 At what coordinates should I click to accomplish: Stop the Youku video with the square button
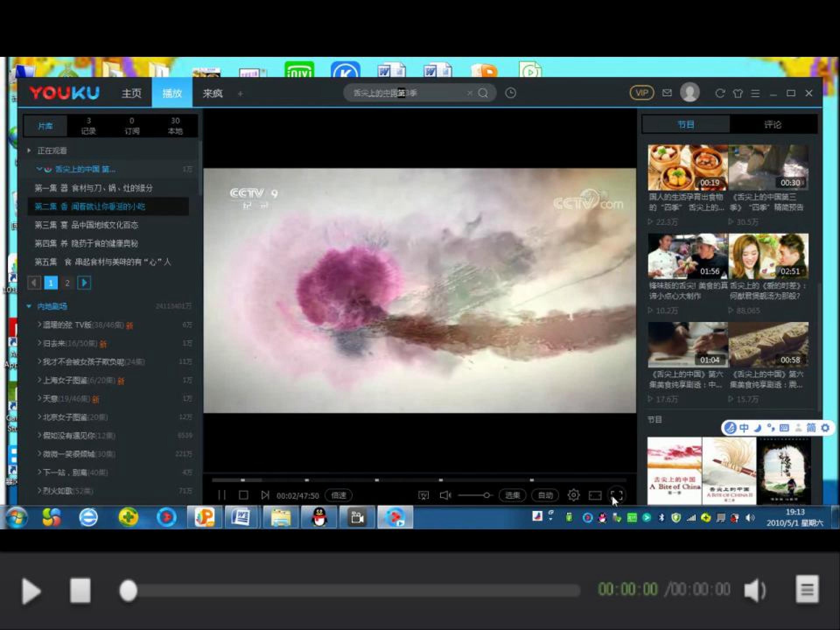(x=244, y=495)
